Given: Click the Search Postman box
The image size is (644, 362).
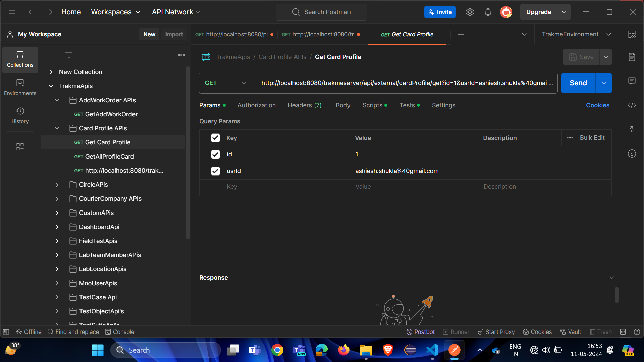Looking at the screenshot, I should pyautogui.click(x=321, y=12).
